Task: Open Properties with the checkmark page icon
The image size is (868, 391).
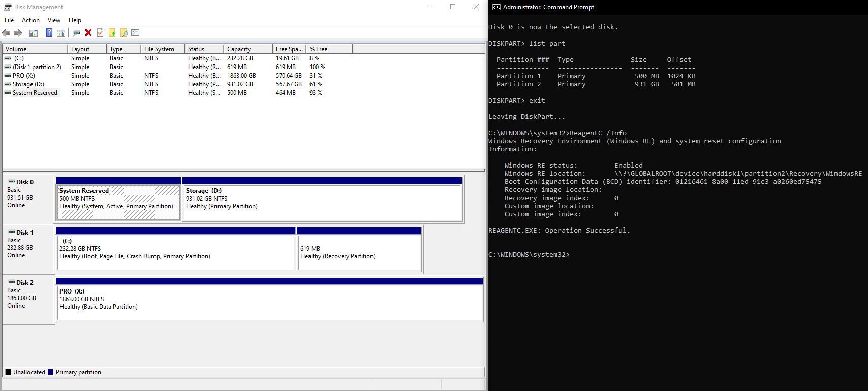Action: pos(100,32)
